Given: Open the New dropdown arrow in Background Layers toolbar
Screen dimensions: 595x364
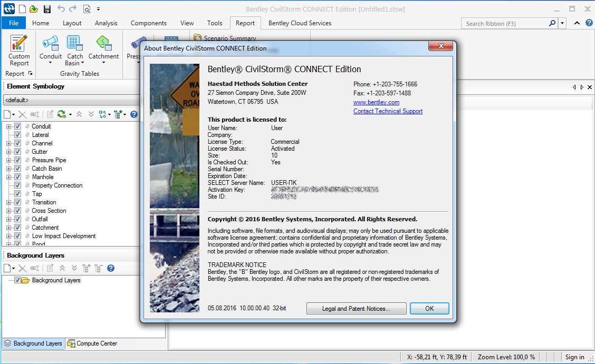Looking at the screenshot, I should pyautogui.click(x=13, y=269).
